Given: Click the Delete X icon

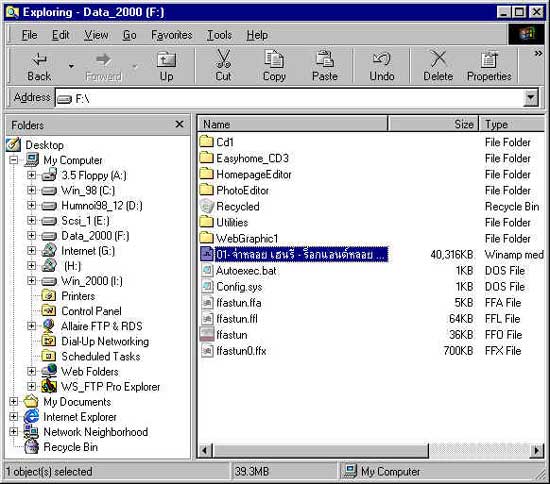Looking at the screenshot, I should point(438,59).
